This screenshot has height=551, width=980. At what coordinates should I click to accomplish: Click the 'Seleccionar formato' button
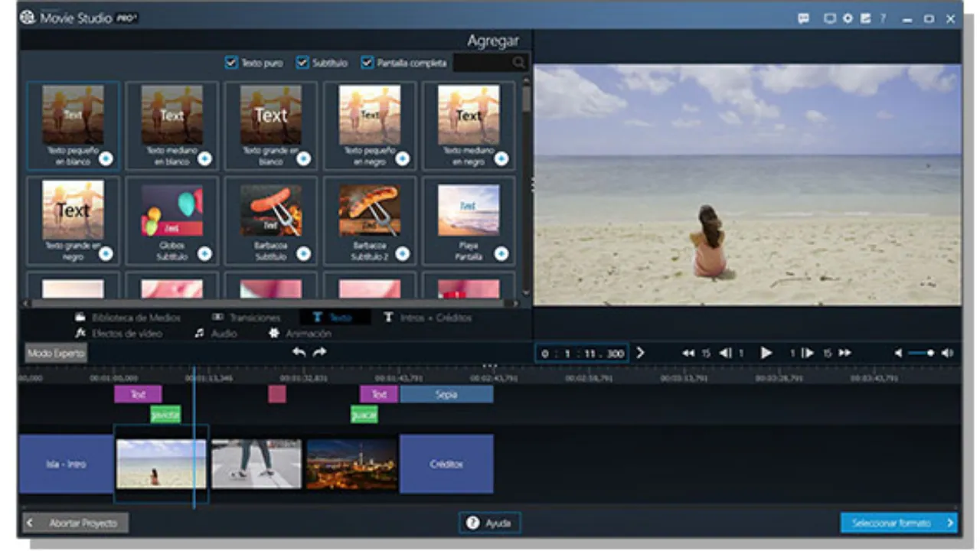(x=899, y=523)
